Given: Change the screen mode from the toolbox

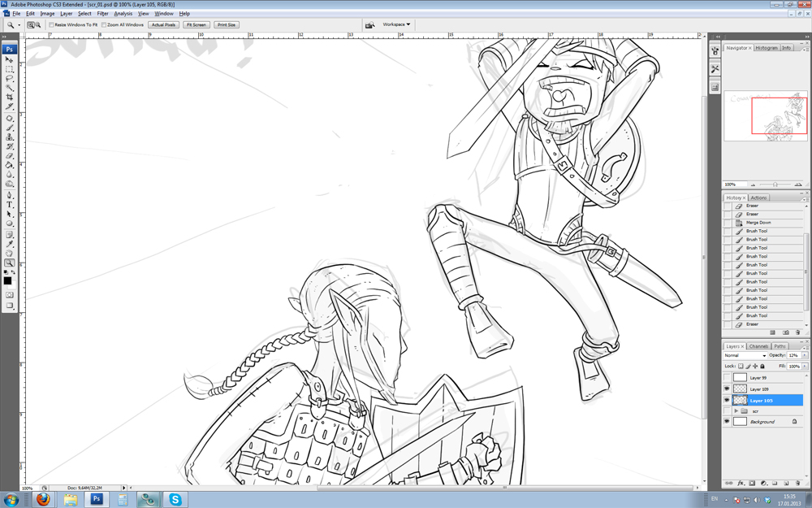Looking at the screenshot, I should pos(9,306).
